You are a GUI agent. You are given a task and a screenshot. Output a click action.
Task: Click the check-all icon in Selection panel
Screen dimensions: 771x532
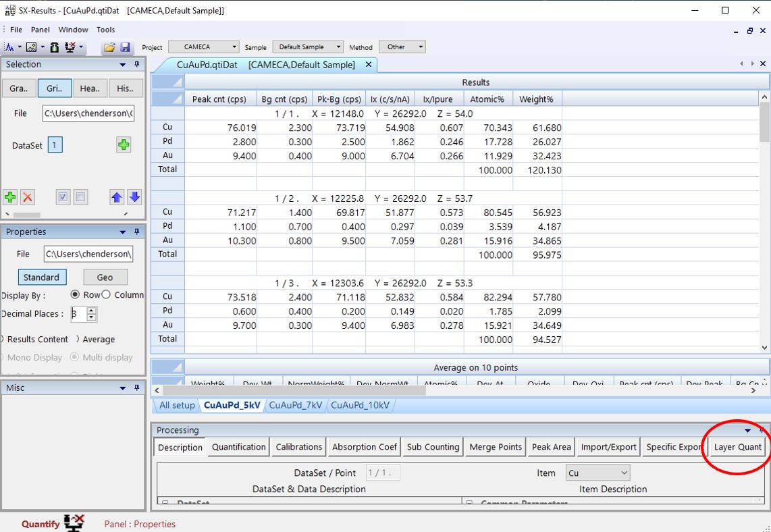point(63,197)
